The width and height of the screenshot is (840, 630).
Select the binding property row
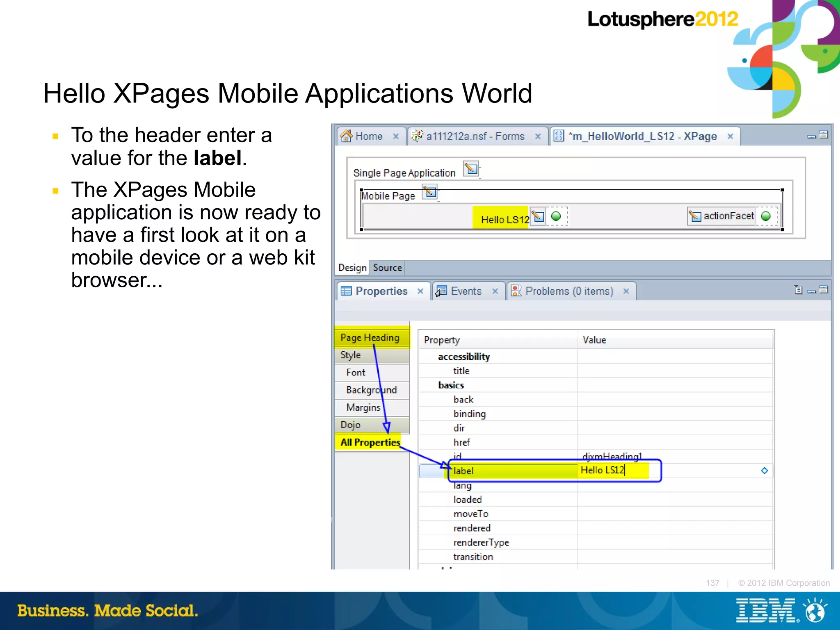(596, 414)
